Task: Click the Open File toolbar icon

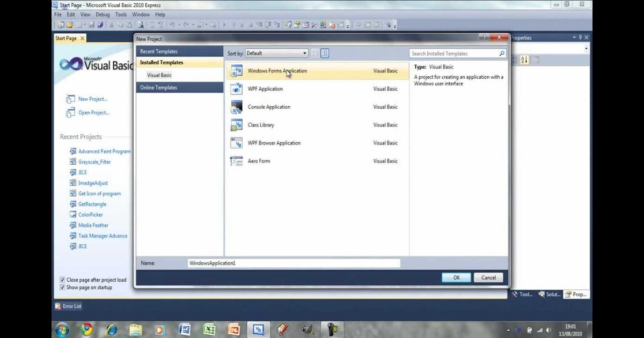Action: (x=69, y=25)
